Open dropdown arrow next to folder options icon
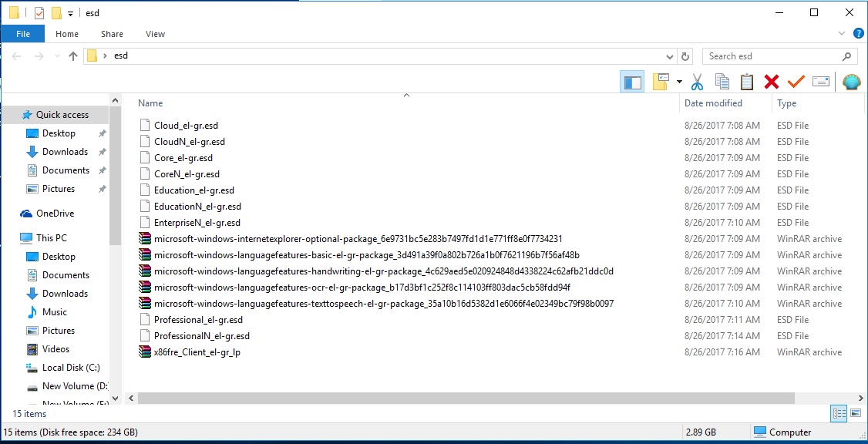The width and height of the screenshot is (868, 444). click(679, 82)
